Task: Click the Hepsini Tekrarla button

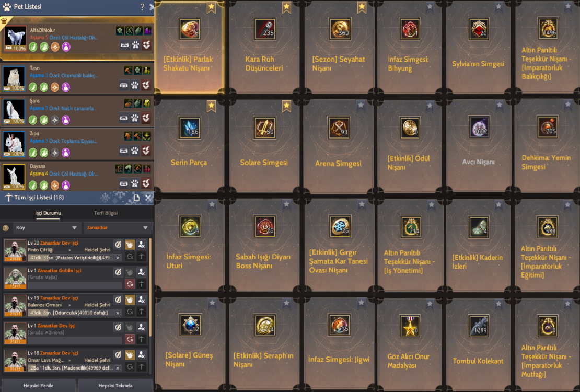Action: [x=115, y=385]
